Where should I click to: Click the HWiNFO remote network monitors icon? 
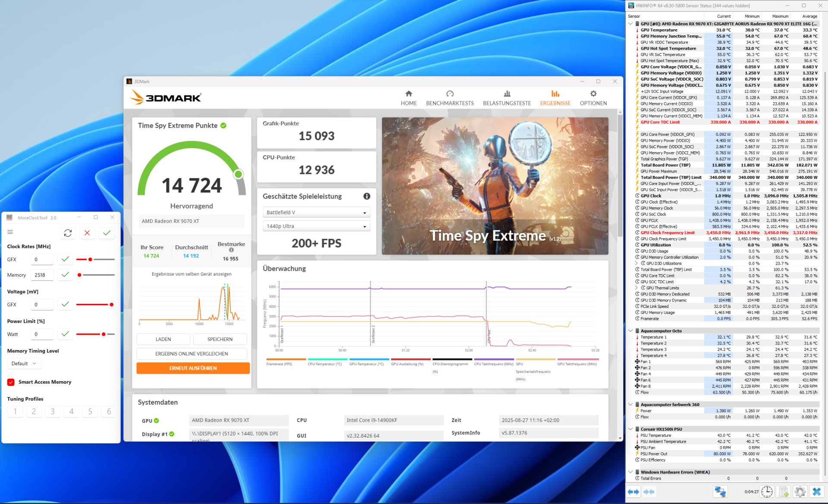720,491
